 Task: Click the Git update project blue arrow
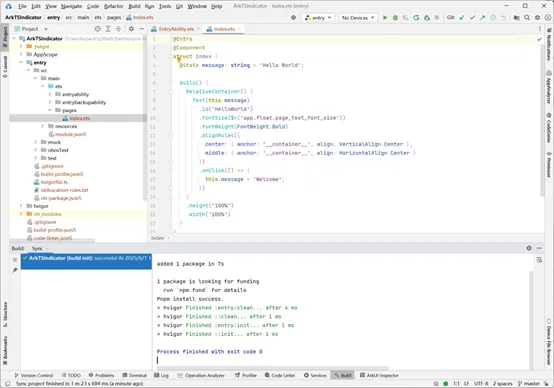pos(462,17)
